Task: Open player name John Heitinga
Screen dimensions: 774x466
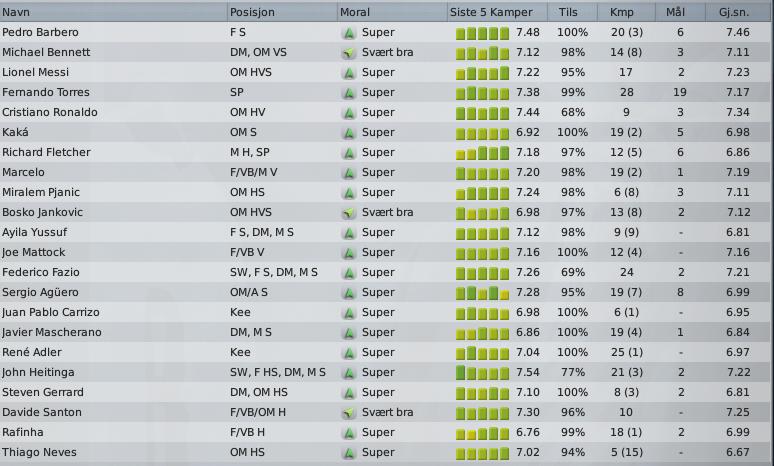Action: coord(38,372)
